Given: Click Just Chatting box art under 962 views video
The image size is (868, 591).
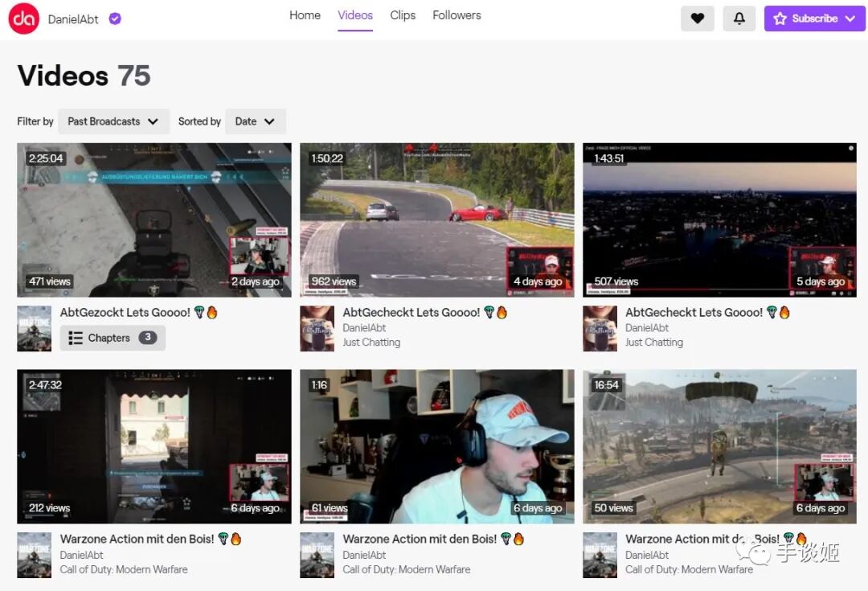Looking at the screenshot, I should pyautogui.click(x=317, y=328).
